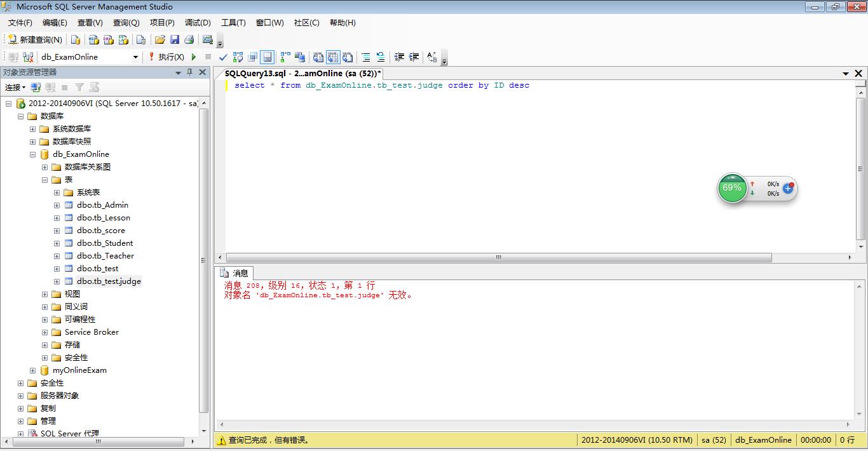Click Decrease Indent icon
The height and width of the screenshot is (451, 868).
point(399,57)
